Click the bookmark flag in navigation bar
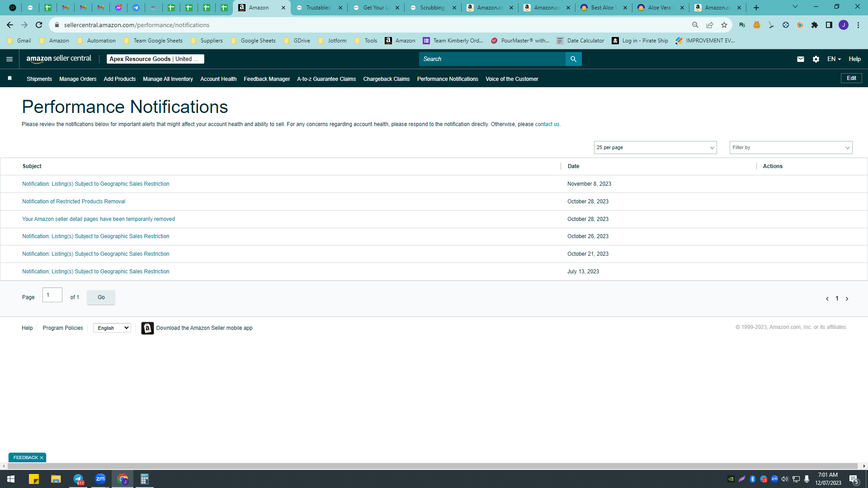The width and height of the screenshot is (868, 488). [x=9, y=79]
